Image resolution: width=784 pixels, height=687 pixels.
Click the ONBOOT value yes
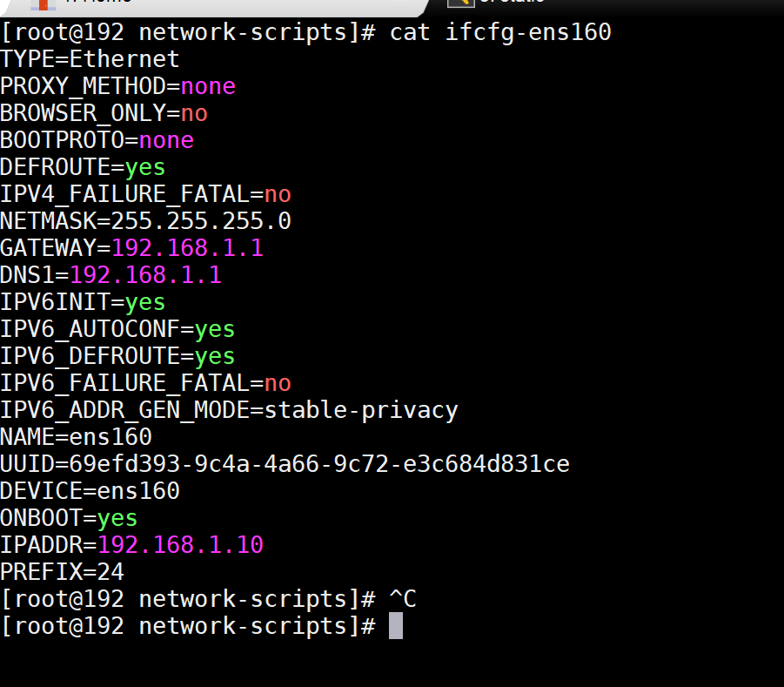click(117, 518)
